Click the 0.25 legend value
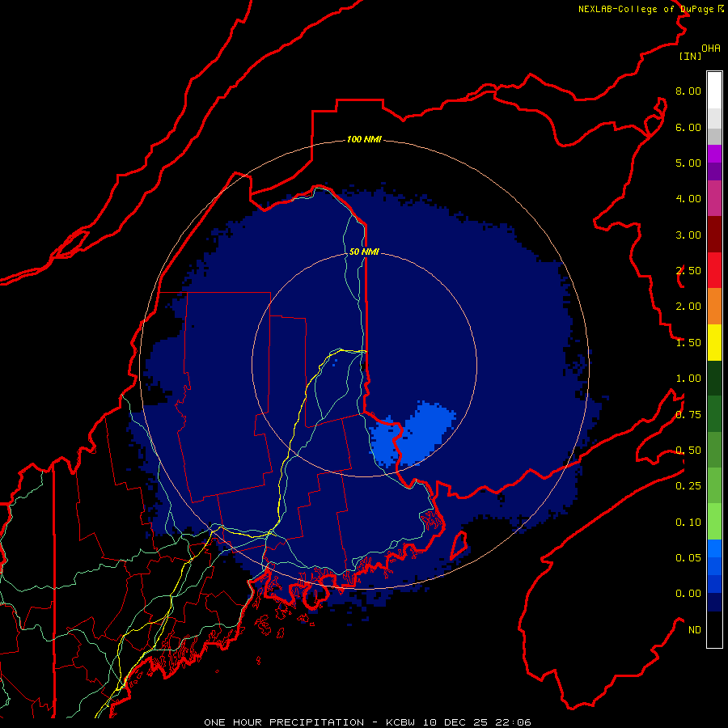The width and height of the screenshot is (728, 728). coord(688,486)
